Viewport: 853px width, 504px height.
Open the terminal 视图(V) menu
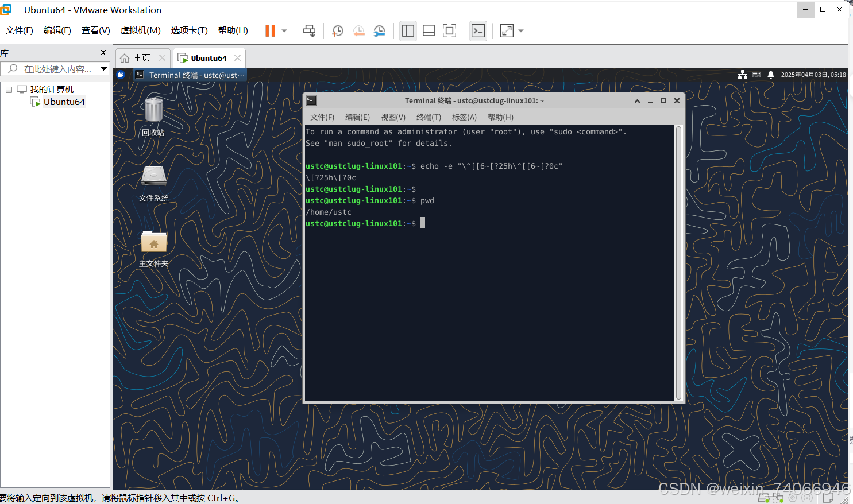(x=393, y=117)
